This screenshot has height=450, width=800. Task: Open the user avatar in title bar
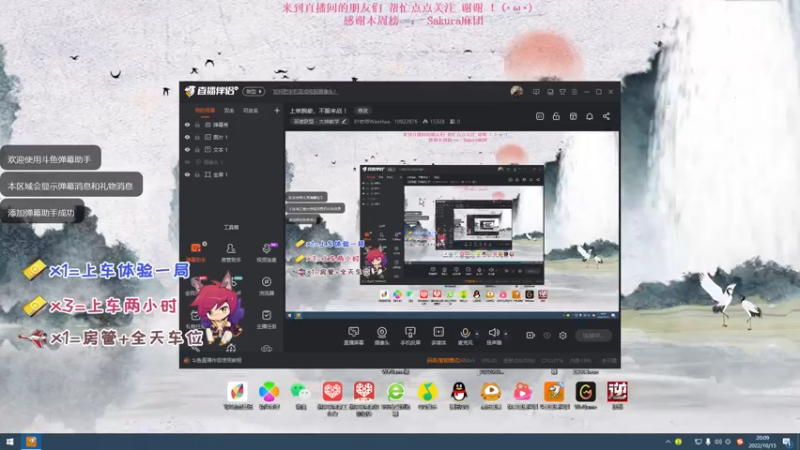(x=516, y=91)
